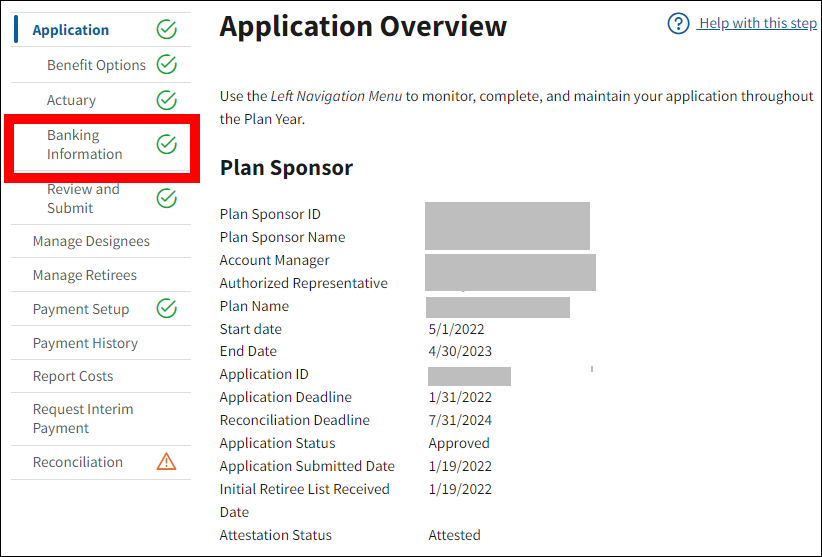Click the green checkmark beside Application
The height and width of the screenshot is (557, 822).
click(167, 30)
